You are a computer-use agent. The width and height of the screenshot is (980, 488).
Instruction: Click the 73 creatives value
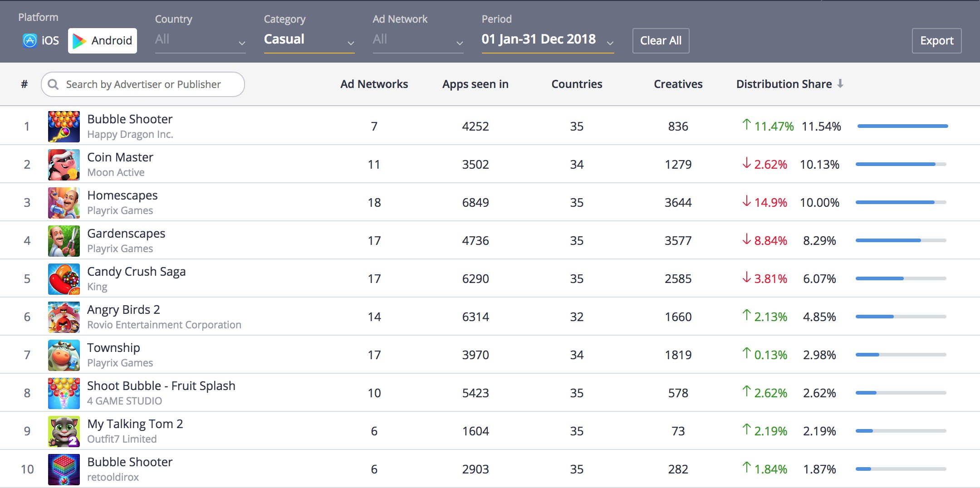point(678,431)
